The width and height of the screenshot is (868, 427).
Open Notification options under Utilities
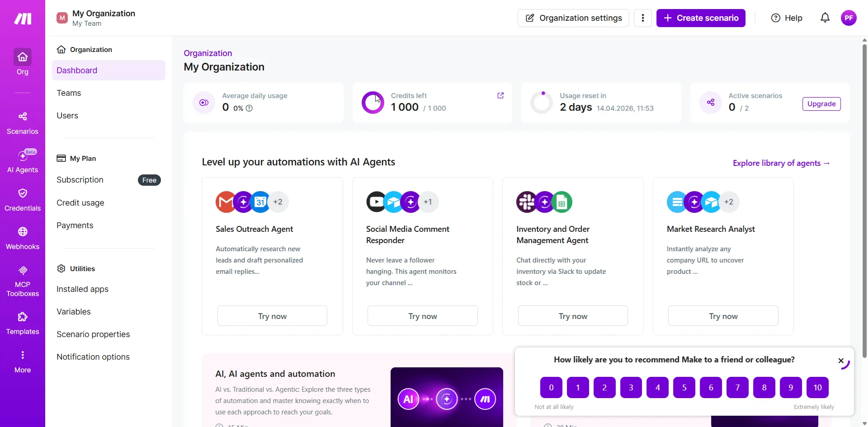93,357
